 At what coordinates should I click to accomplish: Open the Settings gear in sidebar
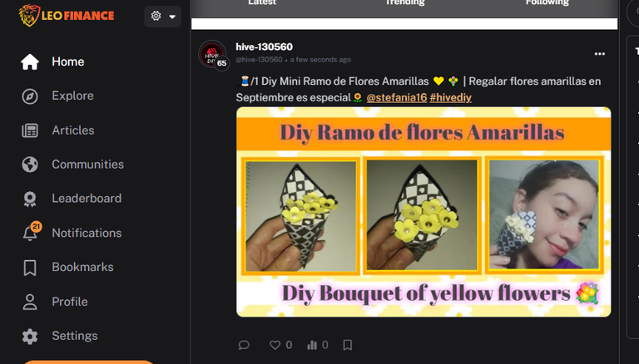[x=30, y=337]
